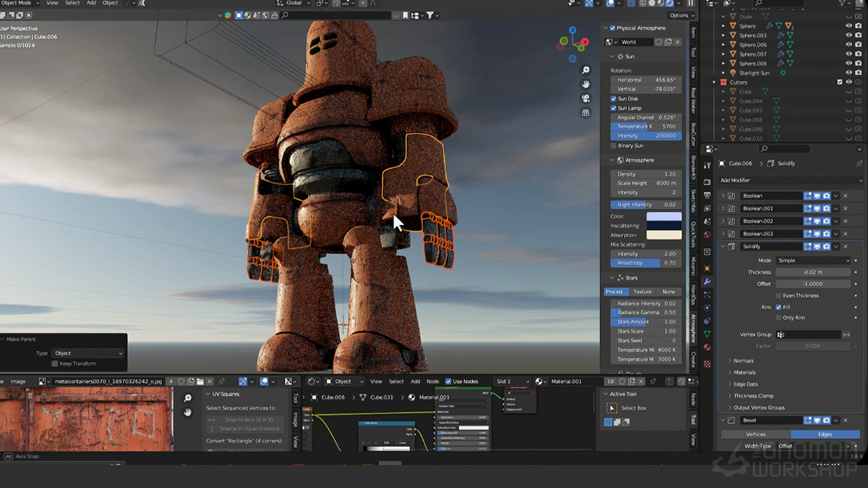Click the zoom magnifier icon in the image editor
This screenshot has height=488, width=868.
tap(188, 398)
